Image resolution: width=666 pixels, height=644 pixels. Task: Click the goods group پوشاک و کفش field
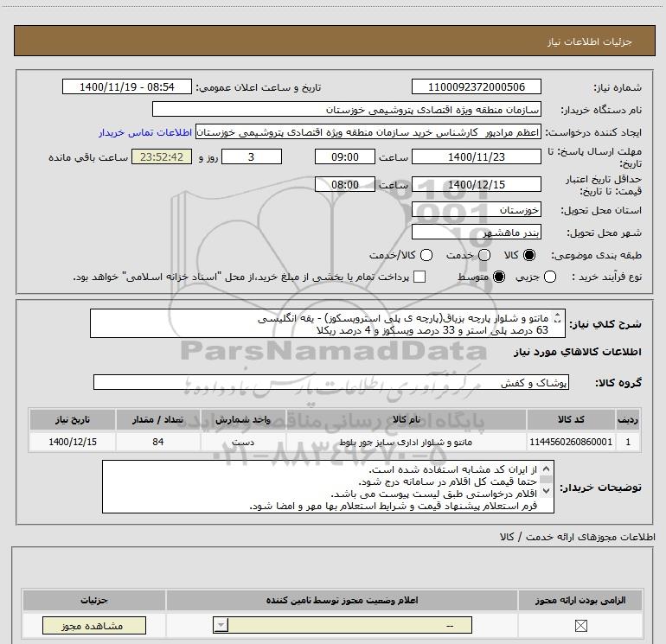click(x=331, y=382)
